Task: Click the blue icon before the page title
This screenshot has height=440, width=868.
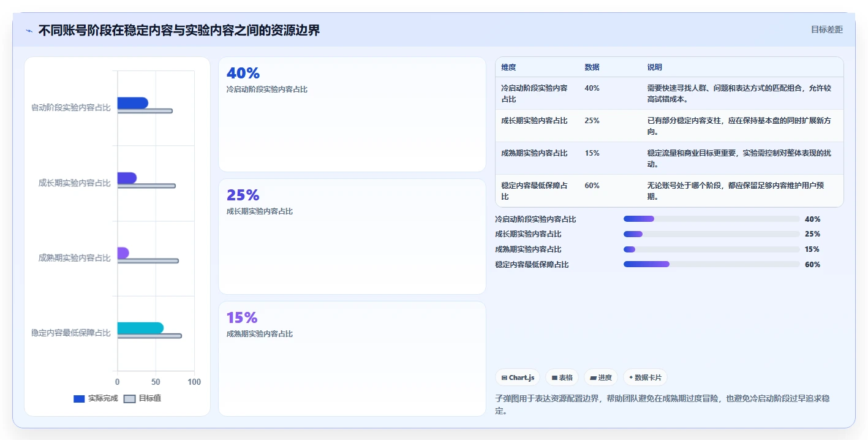Action: [x=29, y=31]
